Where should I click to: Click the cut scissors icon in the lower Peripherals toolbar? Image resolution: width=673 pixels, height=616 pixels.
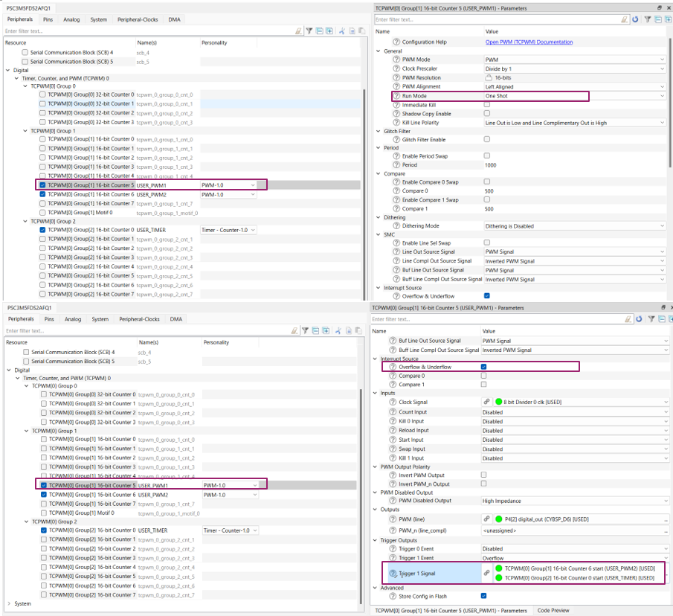[x=338, y=330]
